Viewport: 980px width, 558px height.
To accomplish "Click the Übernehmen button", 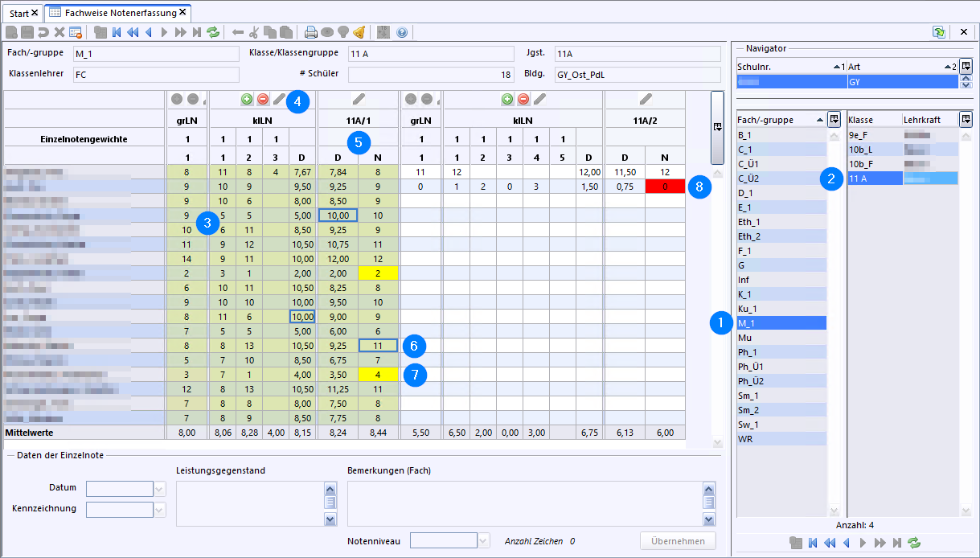I will (678, 541).
